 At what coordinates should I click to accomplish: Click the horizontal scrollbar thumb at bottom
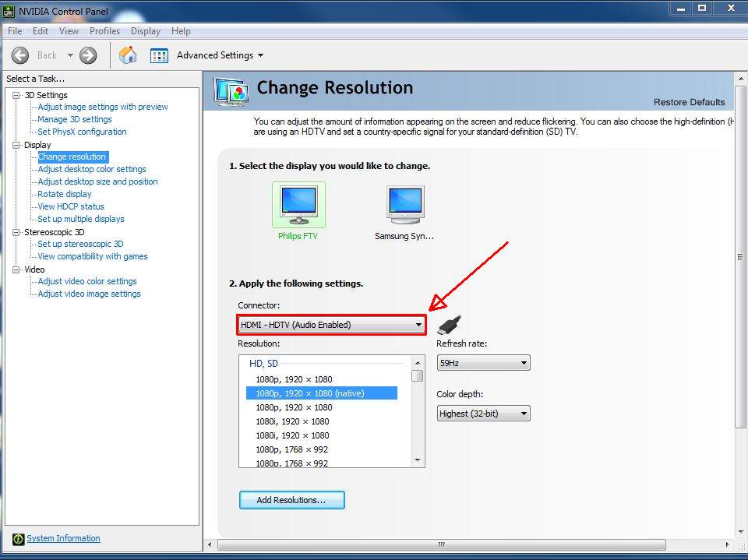[x=441, y=544]
